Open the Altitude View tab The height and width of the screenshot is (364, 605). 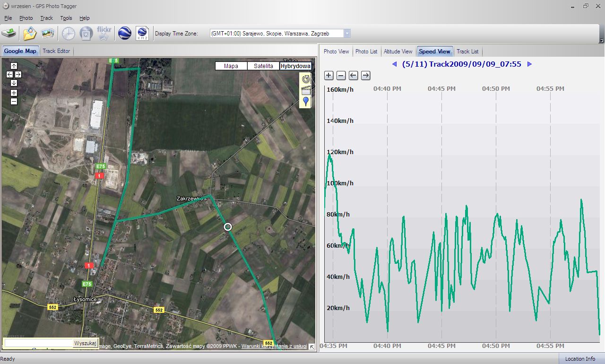pyautogui.click(x=398, y=52)
